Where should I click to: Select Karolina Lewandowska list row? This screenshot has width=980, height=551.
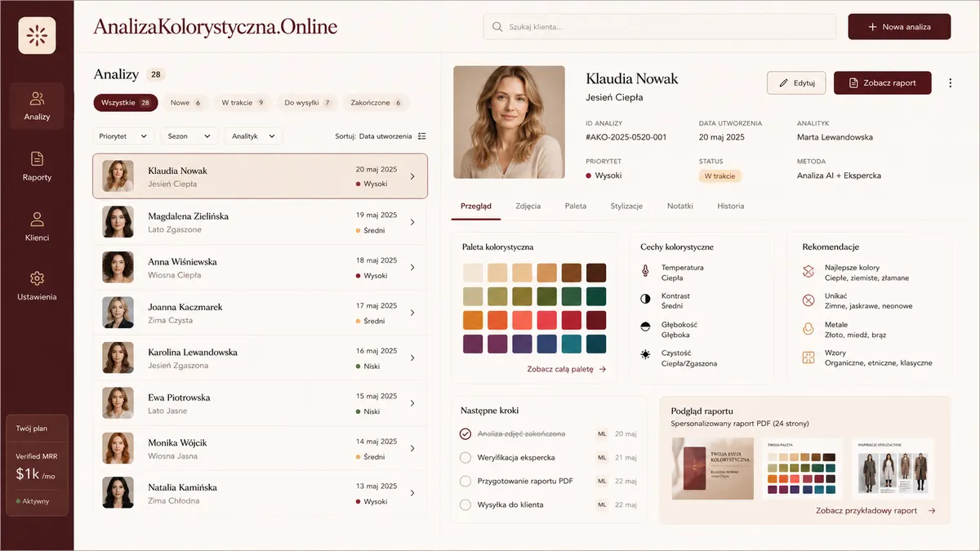[x=260, y=358]
